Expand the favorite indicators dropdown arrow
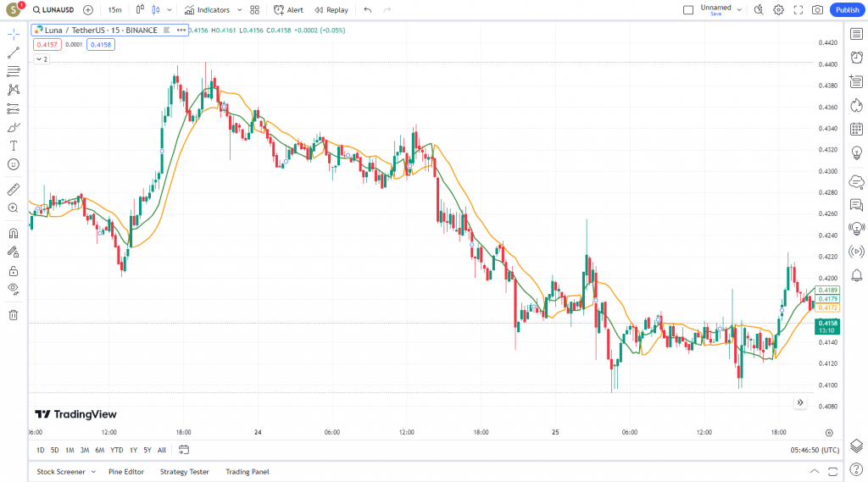The height and width of the screenshot is (482, 868). [x=240, y=10]
